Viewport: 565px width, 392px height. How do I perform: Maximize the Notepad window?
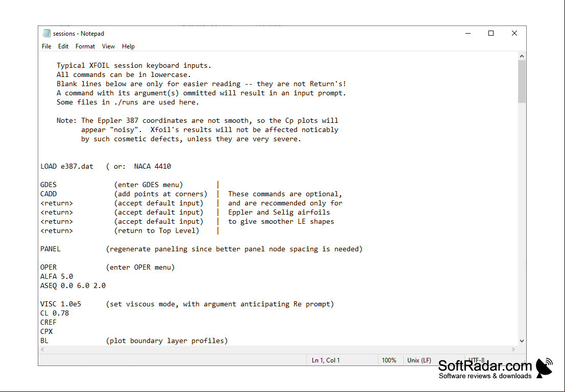(x=491, y=34)
